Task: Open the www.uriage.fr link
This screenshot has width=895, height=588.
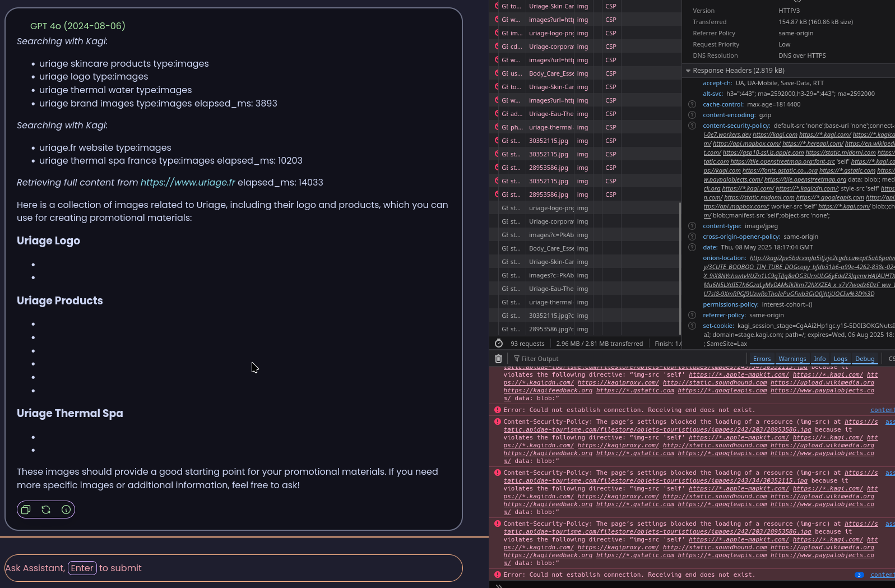Action: (x=188, y=182)
